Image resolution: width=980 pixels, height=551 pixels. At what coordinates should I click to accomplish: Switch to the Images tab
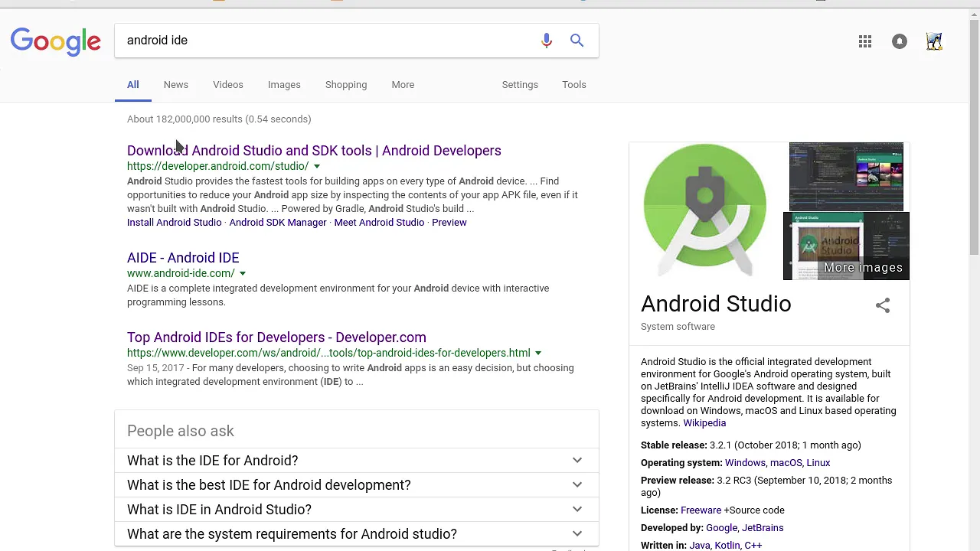(x=284, y=85)
